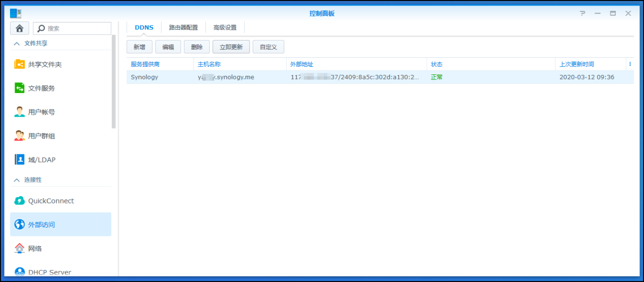Switch to the DDNS tab
Image resolution: width=644 pixels, height=282 pixels.
click(x=144, y=28)
